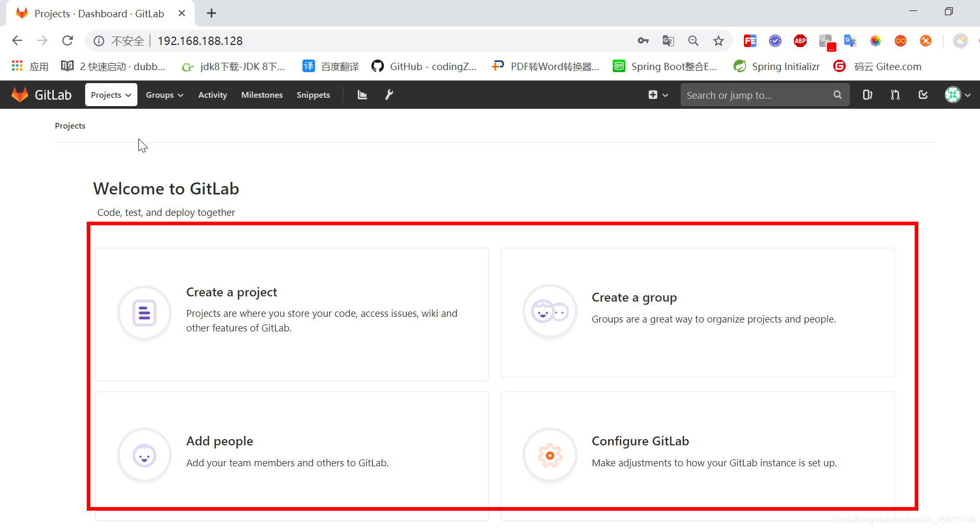Open the Merge requests icon
The image size is (980, 529).
[x=895, y=95]
